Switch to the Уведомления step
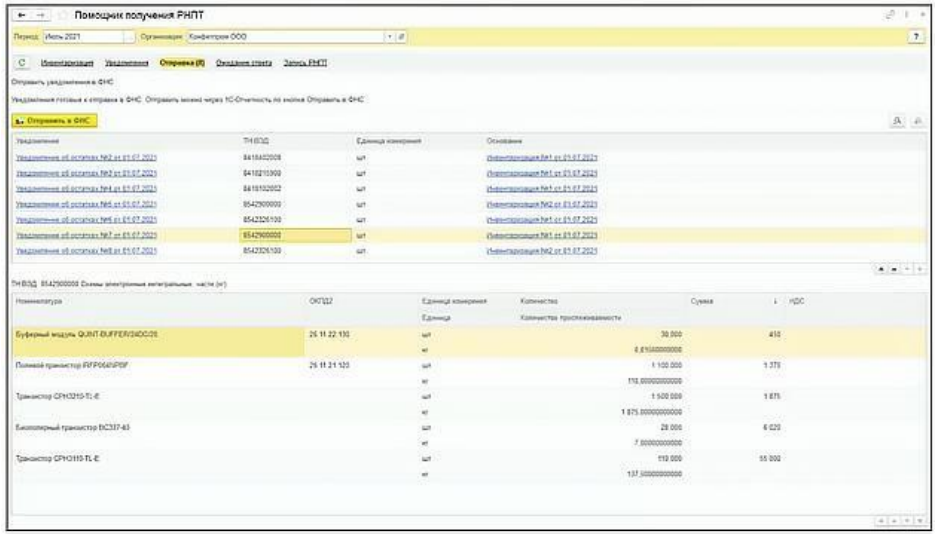This screenshot has width=937, height=534. pos(127,63)
